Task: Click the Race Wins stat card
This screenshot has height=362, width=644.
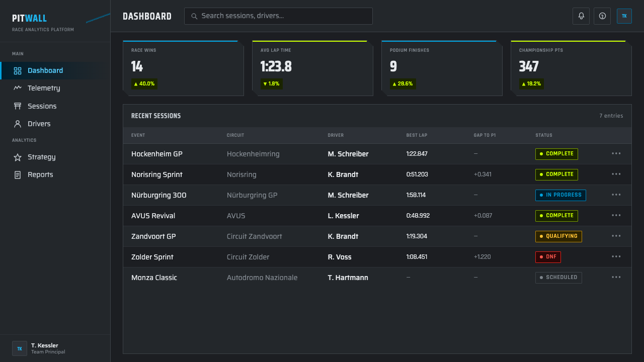Action: [x=183, y=68]
